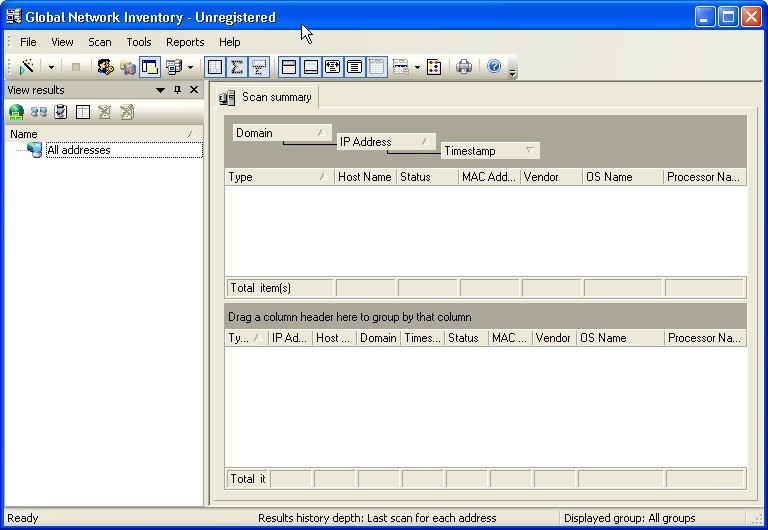Click the computers group icon in the toolbar

click(x=174, y=67)
